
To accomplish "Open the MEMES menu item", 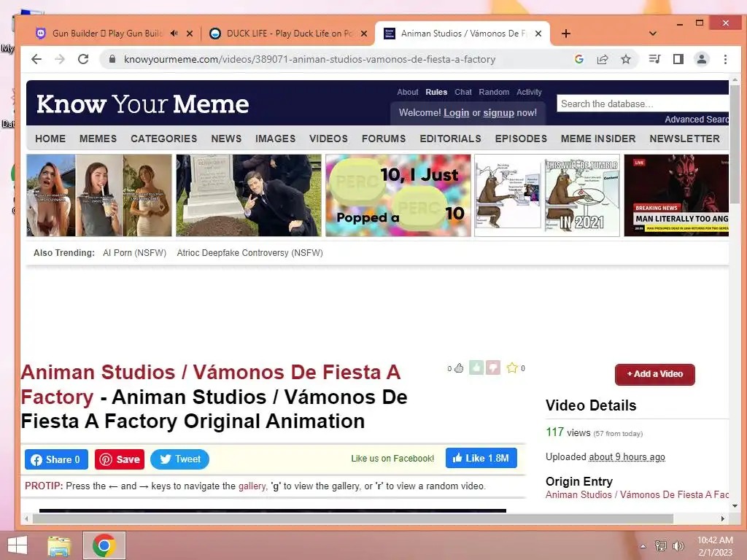I will coord(98,139).
